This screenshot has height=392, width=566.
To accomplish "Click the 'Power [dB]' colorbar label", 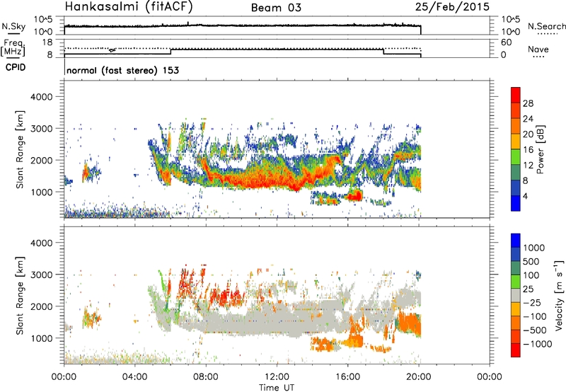I will (540, 149).
